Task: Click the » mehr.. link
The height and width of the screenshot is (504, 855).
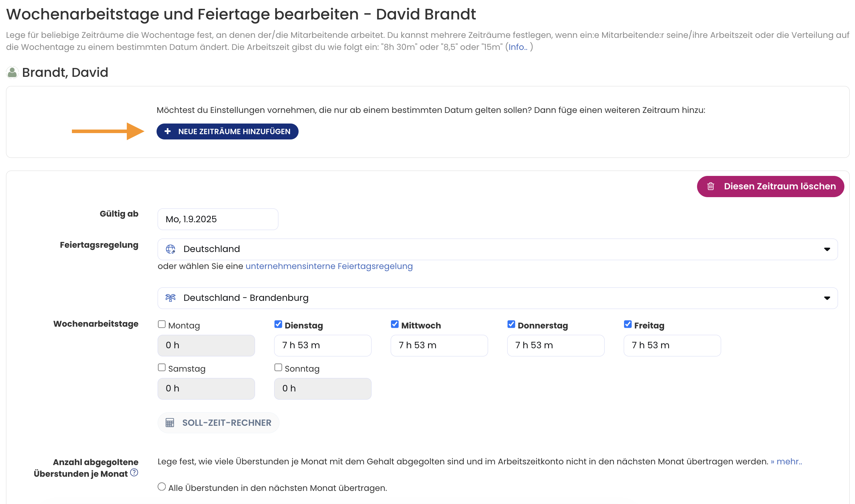Action: point(786,462)
